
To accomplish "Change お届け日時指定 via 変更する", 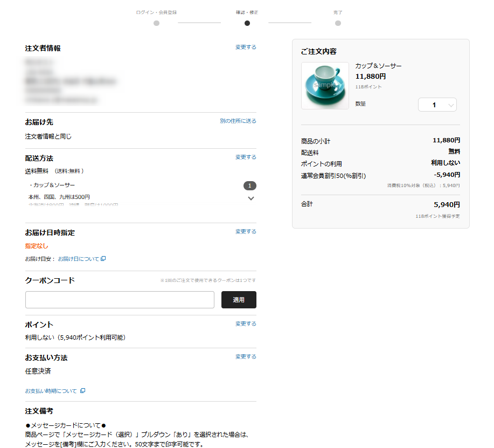I will [246, 232].
